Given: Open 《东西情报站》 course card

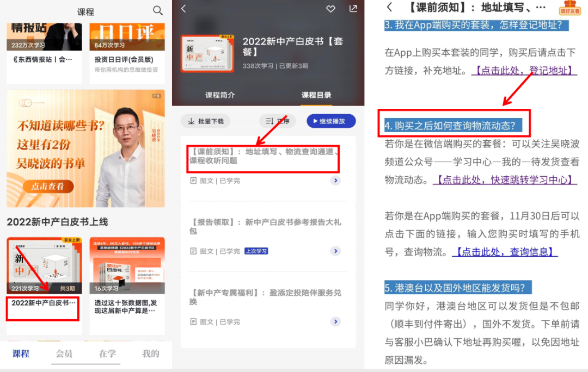Looking at the screenshot, I should 44,53.
